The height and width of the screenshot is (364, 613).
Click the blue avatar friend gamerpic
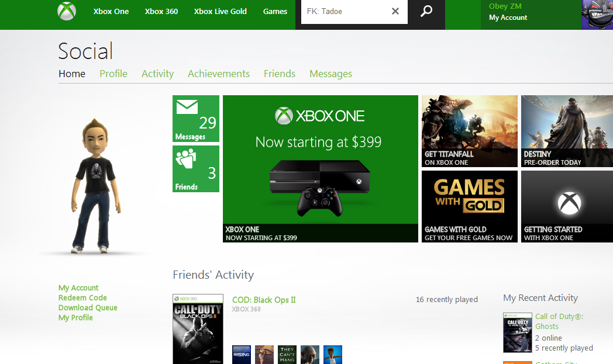(333, 355)
